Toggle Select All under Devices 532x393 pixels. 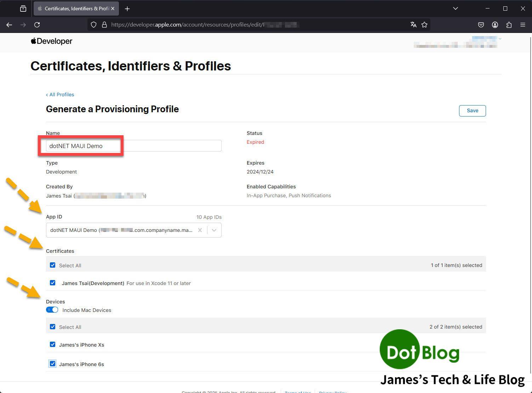click(53, 327)
